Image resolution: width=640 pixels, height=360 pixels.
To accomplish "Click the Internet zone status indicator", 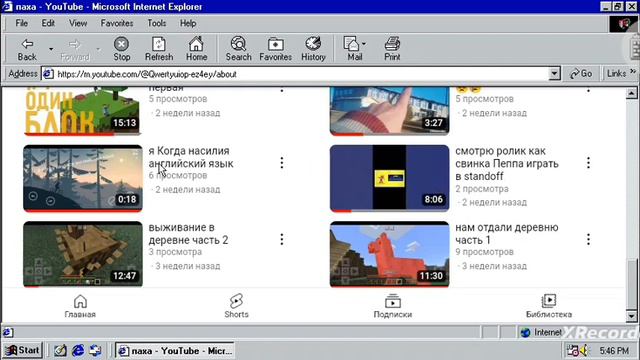I will coord(541,332).
